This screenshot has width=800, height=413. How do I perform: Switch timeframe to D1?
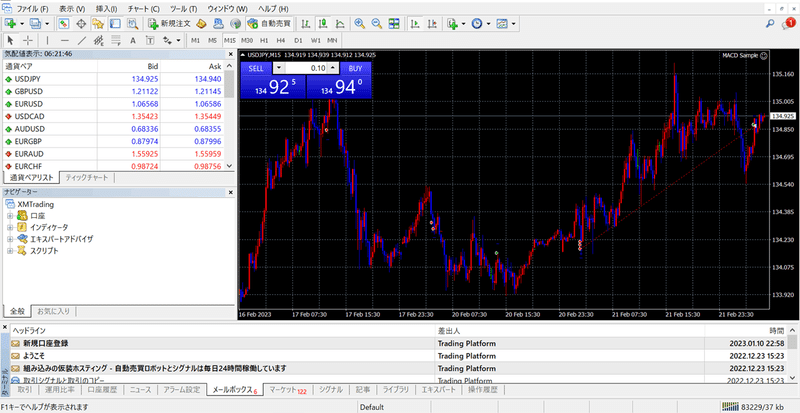tap(298, 40)
